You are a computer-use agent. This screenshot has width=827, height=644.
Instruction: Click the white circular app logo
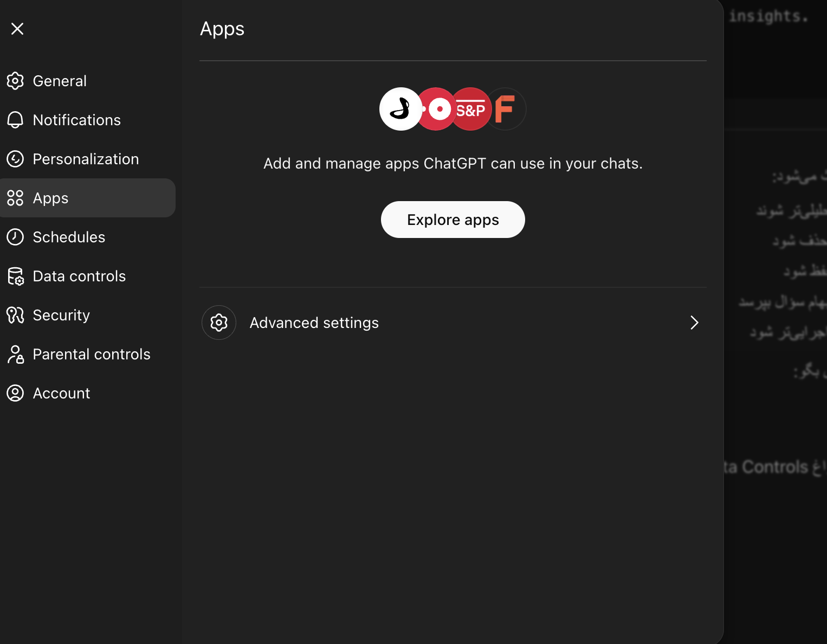click(x=400, y=109)
